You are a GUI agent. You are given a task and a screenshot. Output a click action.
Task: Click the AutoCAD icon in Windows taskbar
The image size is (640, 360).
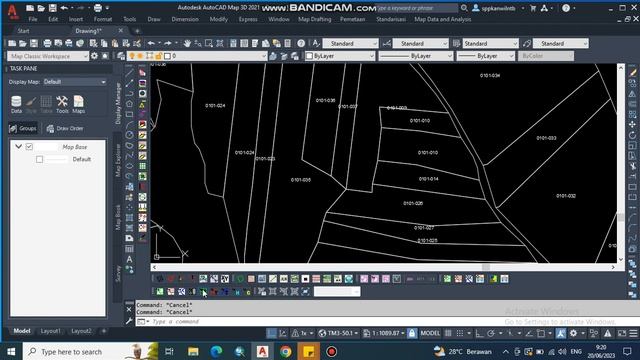coord(262,351)
